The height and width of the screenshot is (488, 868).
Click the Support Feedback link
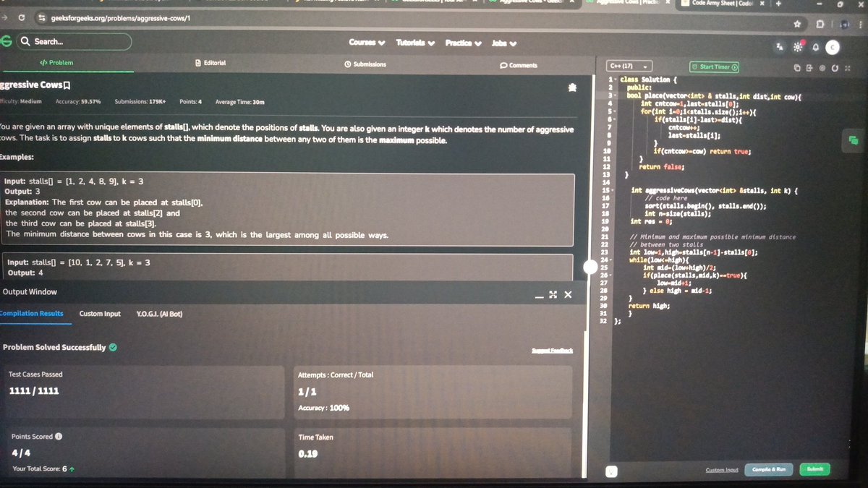click(552, 351)
